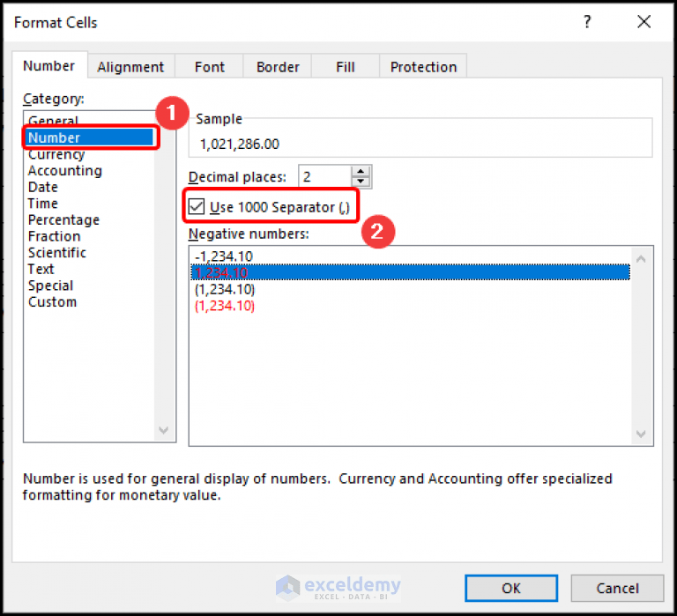The width and height of the screenshot is (677, 616).
Task: Select highlighted red 1,234.10 negative format
Action: point(410,272)
